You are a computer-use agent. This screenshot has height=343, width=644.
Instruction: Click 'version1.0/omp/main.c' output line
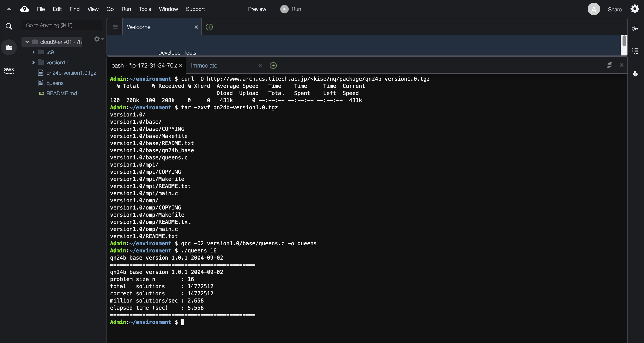pyautogui.click(x=144, y=229)
